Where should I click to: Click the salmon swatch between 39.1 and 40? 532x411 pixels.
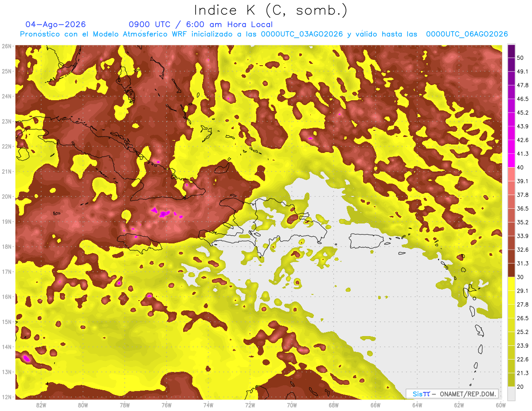point(511,174)
